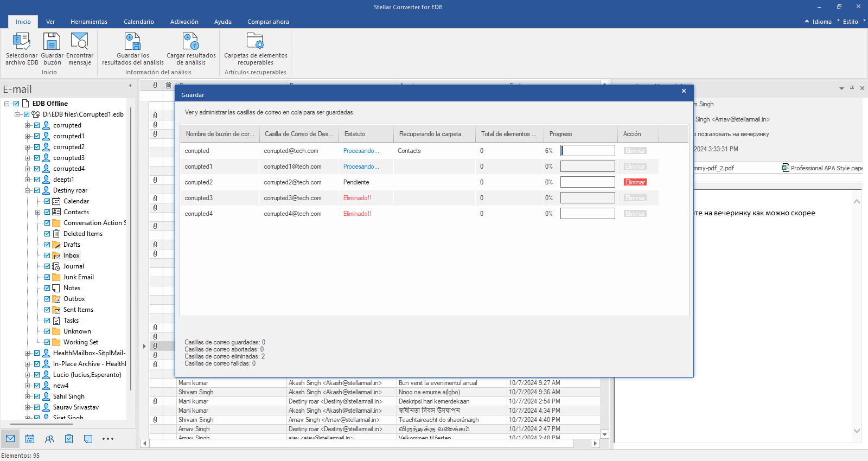Image resolution: width=868 pixels, height=461 pixels.
Task: Toggle Corrupted1.edb file checkbox
Action: (27, 114)
